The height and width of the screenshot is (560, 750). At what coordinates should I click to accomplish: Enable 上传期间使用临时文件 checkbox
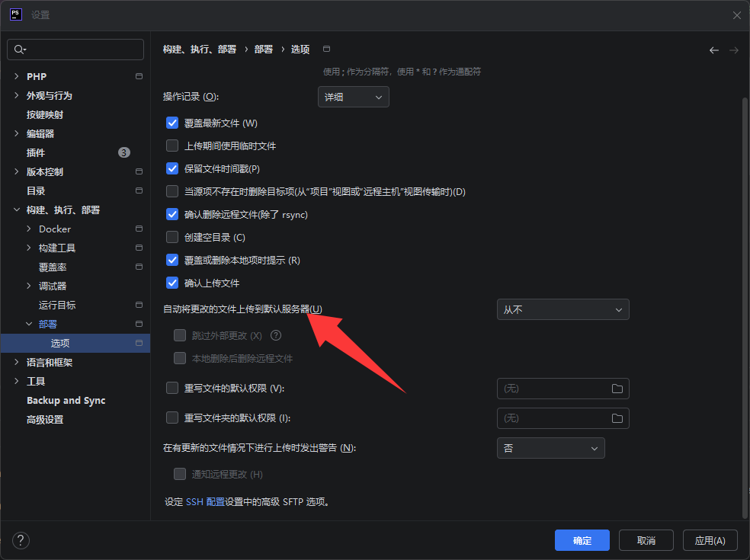(x=172, y=146)
